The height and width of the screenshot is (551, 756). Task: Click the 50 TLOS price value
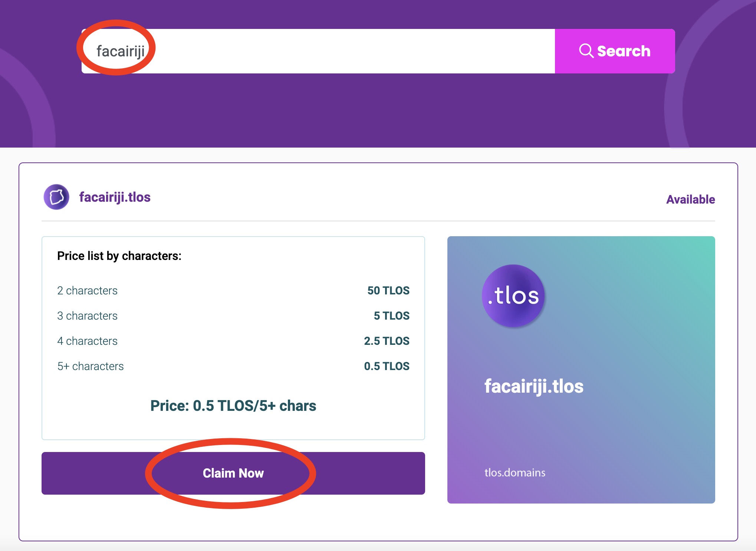tap(388, 290)
